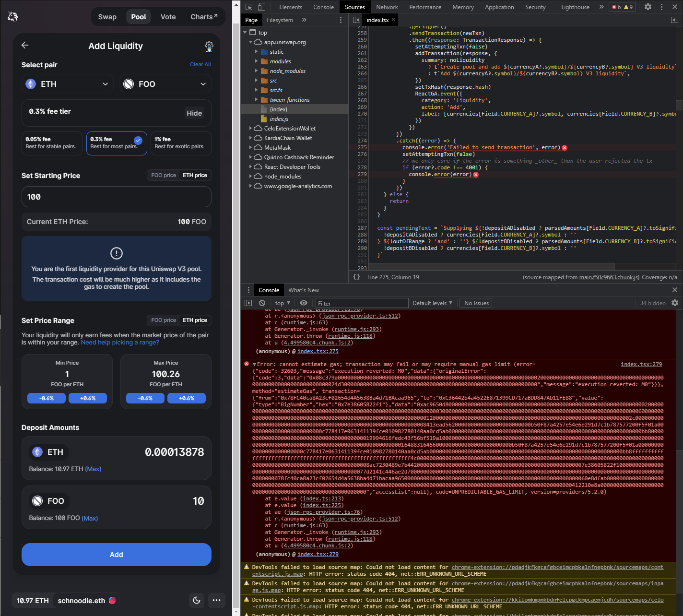
Task: Switch starting price display to FOO price
Action: [x=163, y=175]
